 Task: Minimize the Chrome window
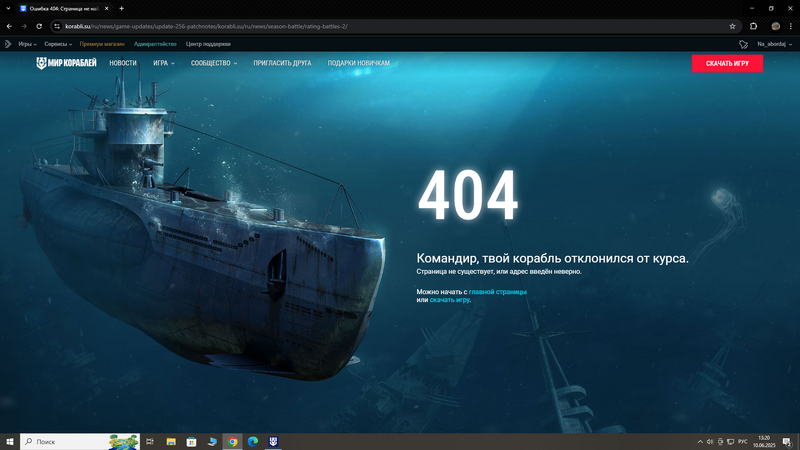(752, 8)
